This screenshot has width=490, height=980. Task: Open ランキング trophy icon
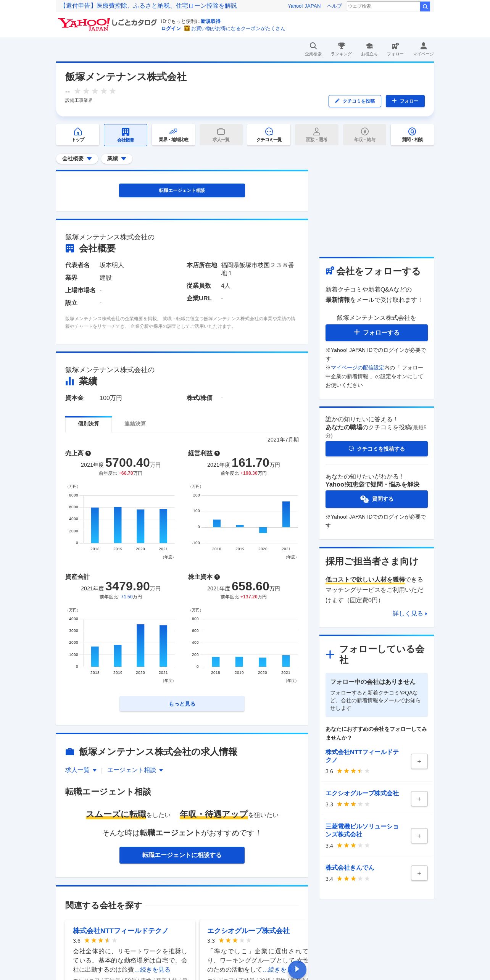[341, 49]
